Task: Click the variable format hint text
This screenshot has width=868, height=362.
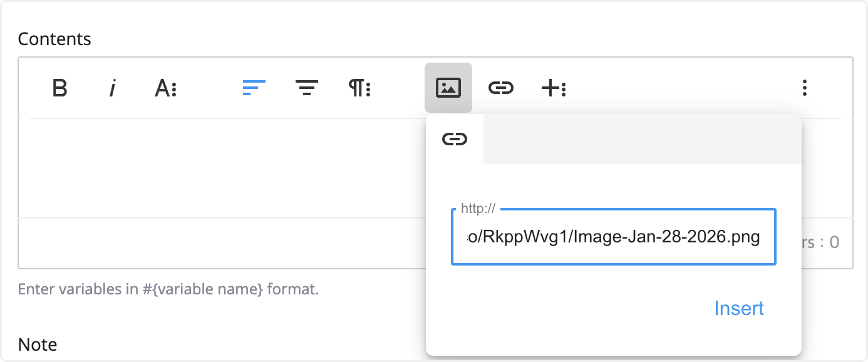Action: [x=168, y=290]
